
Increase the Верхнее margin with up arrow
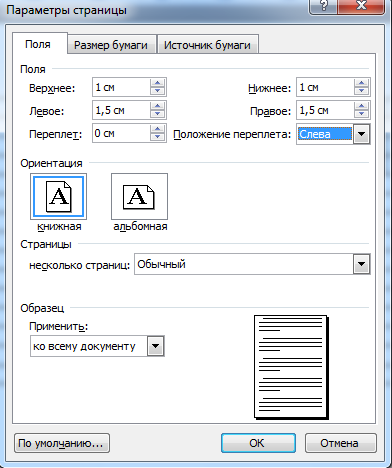pos(157,83)
